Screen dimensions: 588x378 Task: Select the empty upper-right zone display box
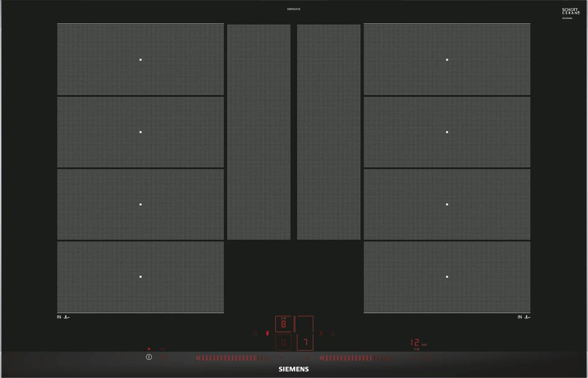coord(305,324)
